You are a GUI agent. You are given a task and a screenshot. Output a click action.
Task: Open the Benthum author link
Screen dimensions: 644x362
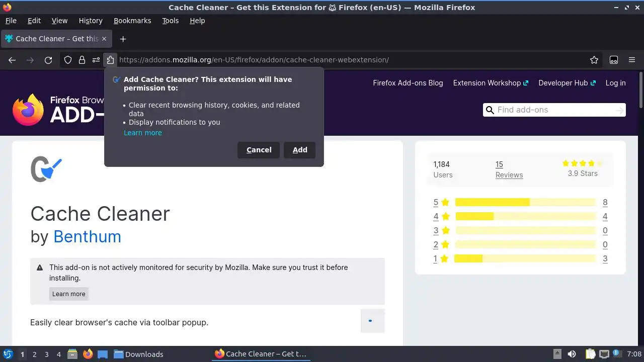(87, 236)
